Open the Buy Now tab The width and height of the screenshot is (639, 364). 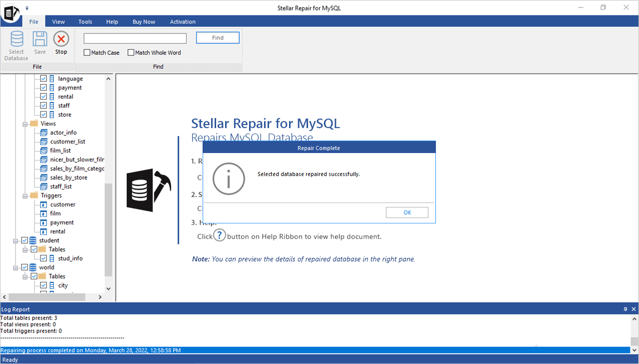(144, 21)
